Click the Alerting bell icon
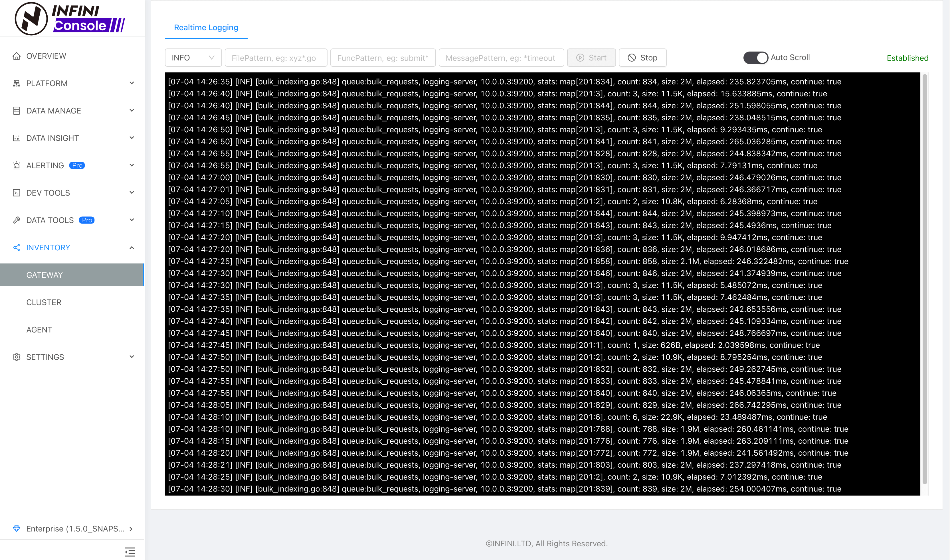Image resolution: width=950 pixels, height=560 pixels. click(17, 165)
